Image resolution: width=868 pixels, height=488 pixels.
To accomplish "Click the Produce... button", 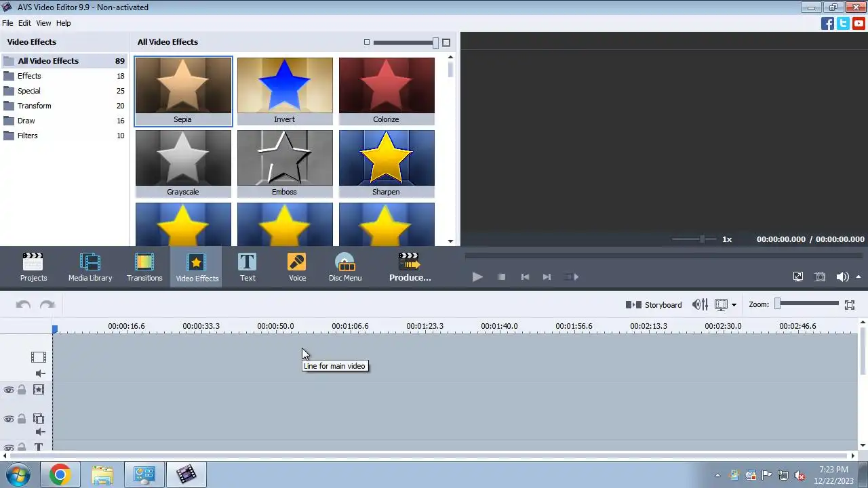I will click(410, 266).
